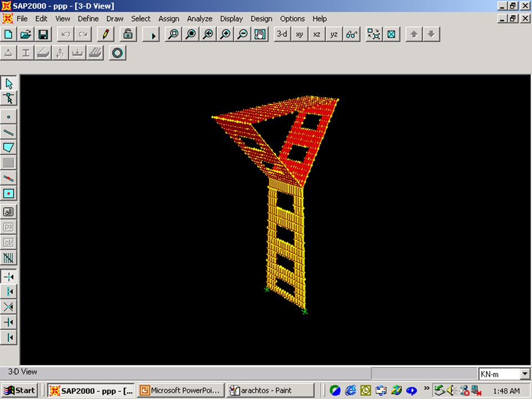The width and height of the screenshot is (532, 399).
Task: Open a file with the folder icon
Action: (x=26, y=34)
